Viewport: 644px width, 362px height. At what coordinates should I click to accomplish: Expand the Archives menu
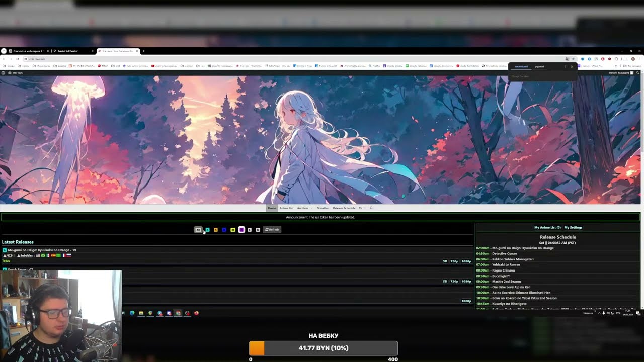pos(304,208)
